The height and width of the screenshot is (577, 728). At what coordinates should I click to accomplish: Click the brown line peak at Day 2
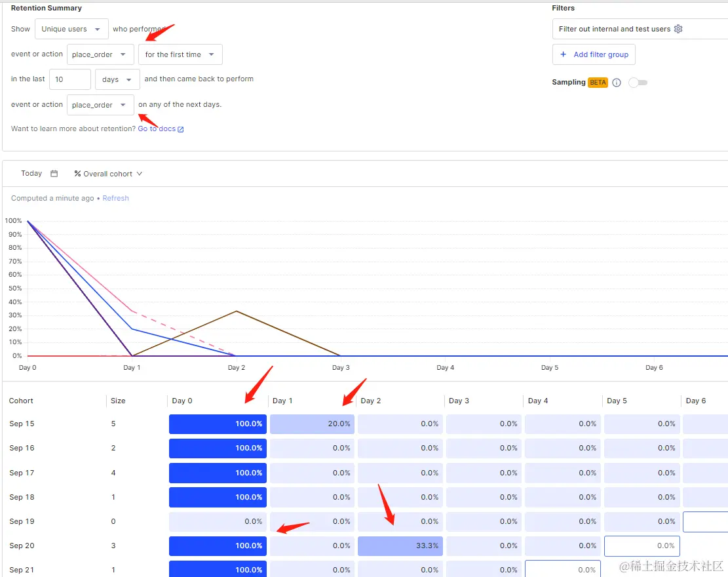(x=237, y=311)
